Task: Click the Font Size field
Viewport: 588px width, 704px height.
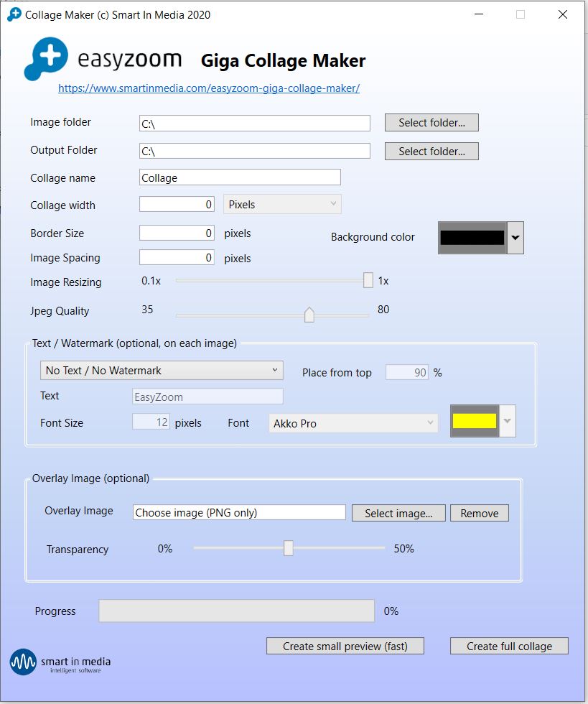Action: coord(151,422)
